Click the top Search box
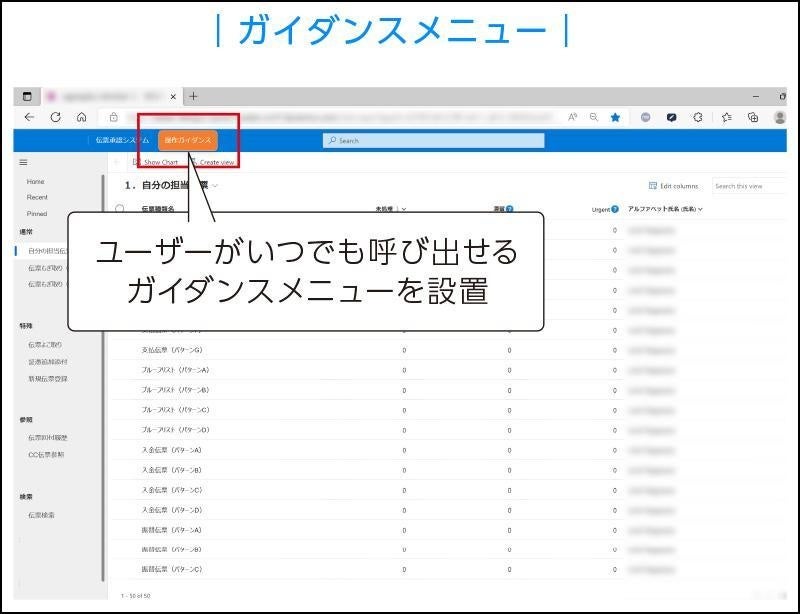 pyautogui.click(x=434, y=140)
